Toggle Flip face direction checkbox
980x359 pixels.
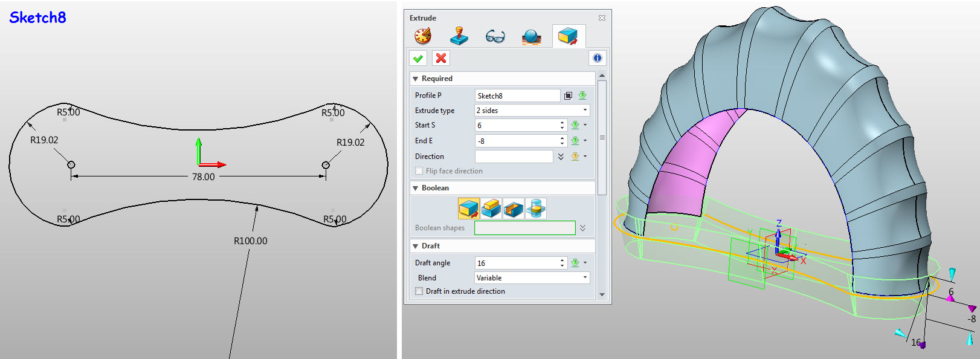pyautogui.click(x=419, y=171)
